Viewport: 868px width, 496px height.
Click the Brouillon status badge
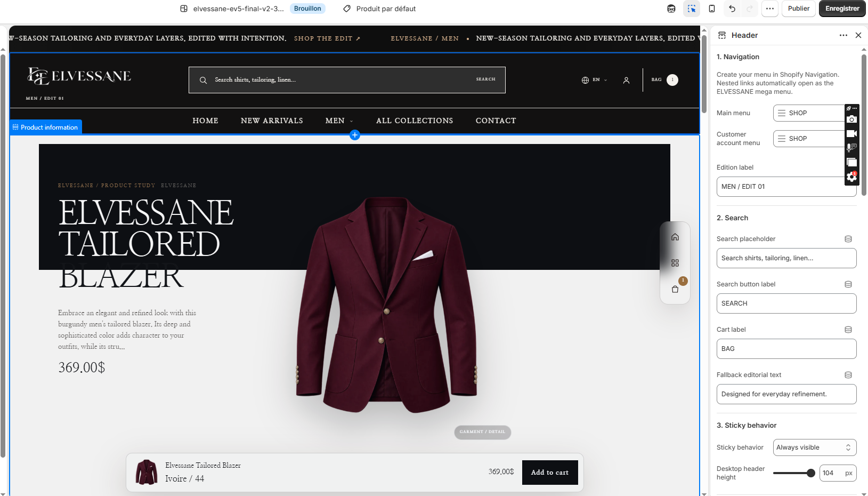(x=307, y=9)
